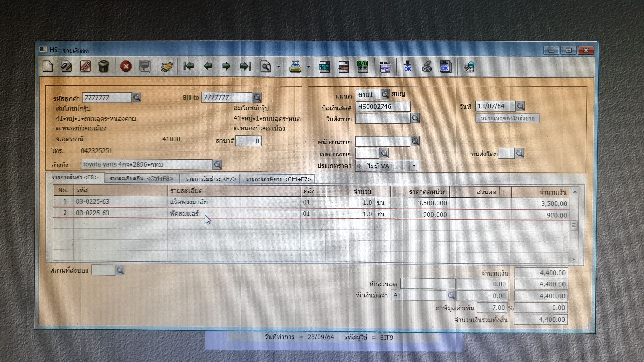Click the red document transfer toolbar icon
Screen dimensions: 644x362
coord(343,67)
